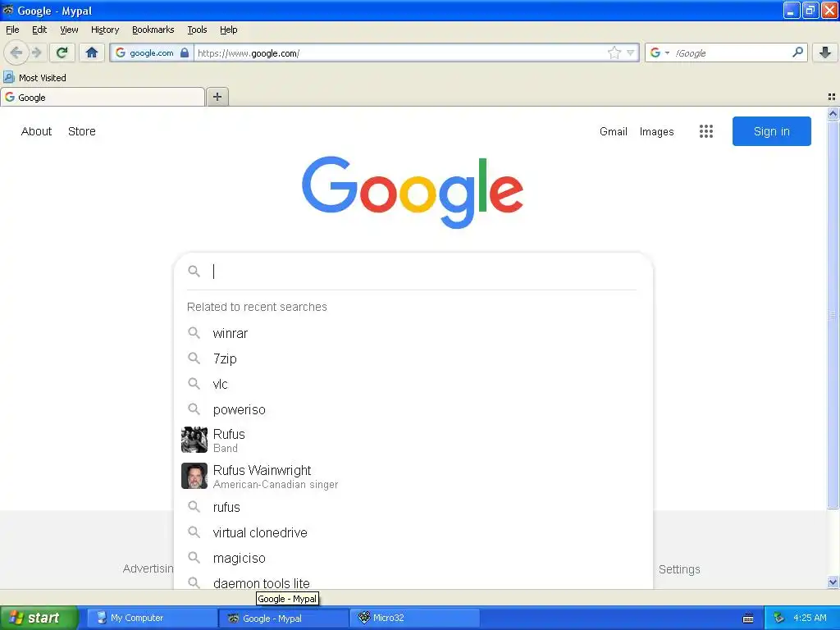
Task: Open the downloads arrow button
Action: tap(825, 52)
